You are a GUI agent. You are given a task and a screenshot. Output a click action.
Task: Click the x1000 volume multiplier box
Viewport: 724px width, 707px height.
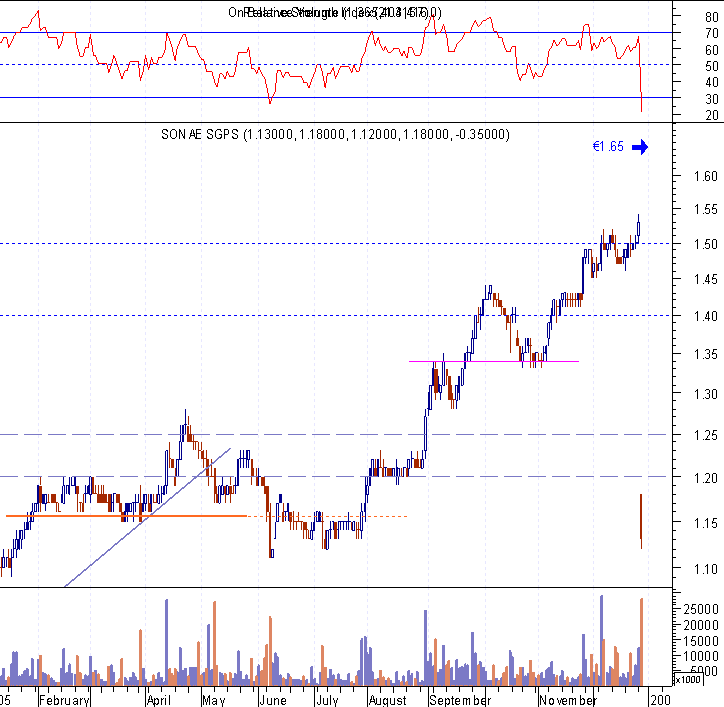click(688, 679)
